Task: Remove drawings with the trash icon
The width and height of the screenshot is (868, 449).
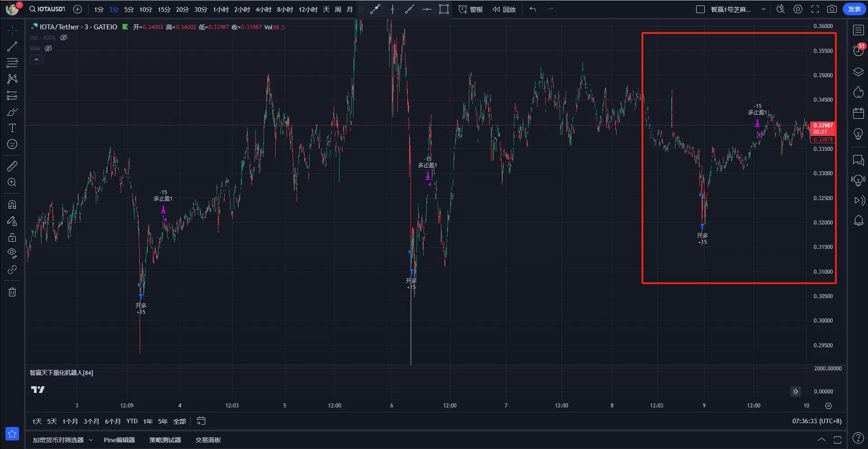Action: click(12, 292)
